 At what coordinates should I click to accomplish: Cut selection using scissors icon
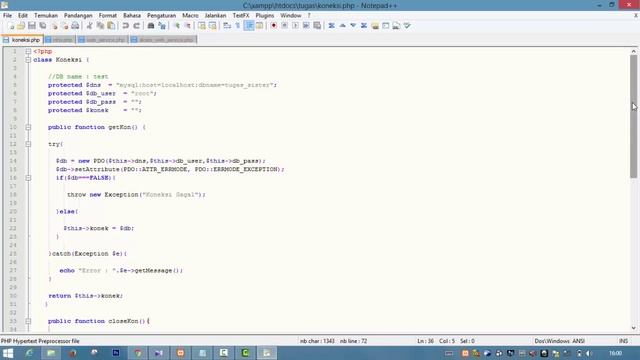(x=89, y=26)
